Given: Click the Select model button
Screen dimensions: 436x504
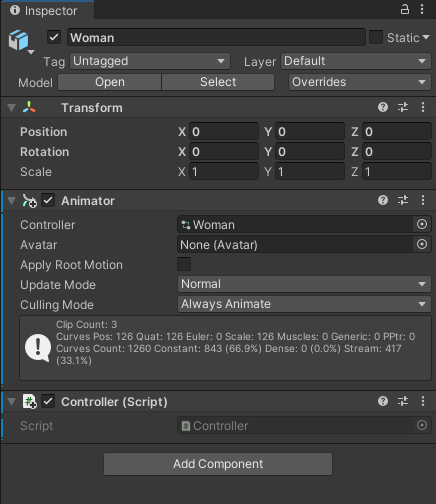Looking at the screenshot, I should click(218, 82).
